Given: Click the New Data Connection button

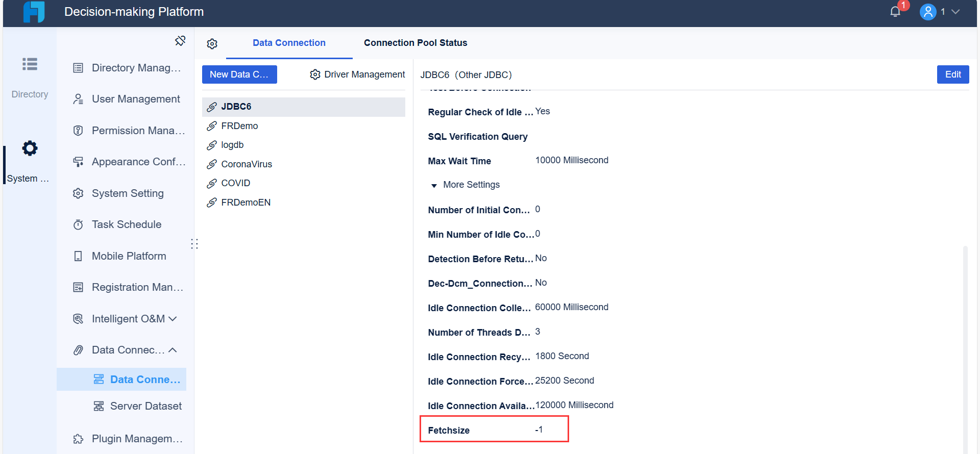Looking at the screenshot, I should 239,74.
